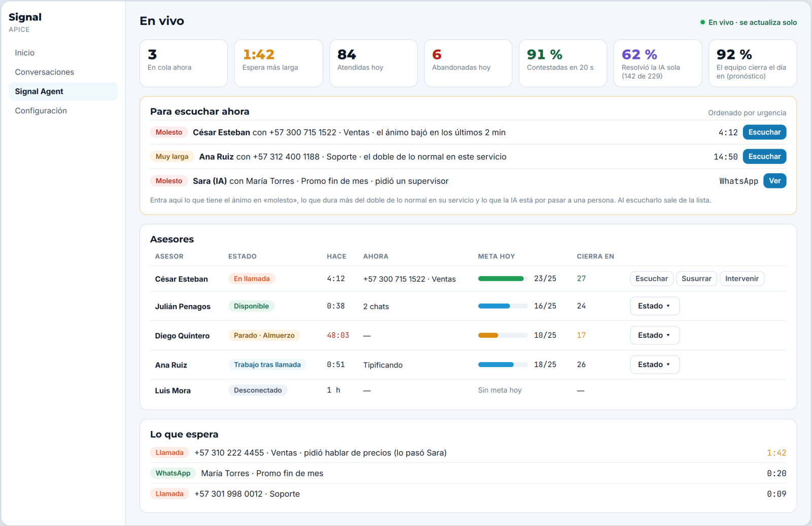The width and height of the screenshot is (812, 526).
Task: Click Escuchar for César Esteban's urgent call
Action: point(764,132)
